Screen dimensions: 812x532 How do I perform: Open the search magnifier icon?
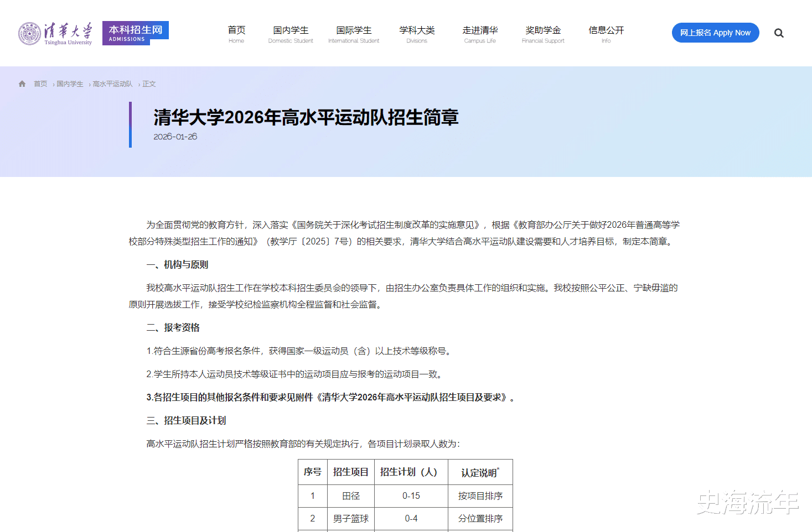779,33
